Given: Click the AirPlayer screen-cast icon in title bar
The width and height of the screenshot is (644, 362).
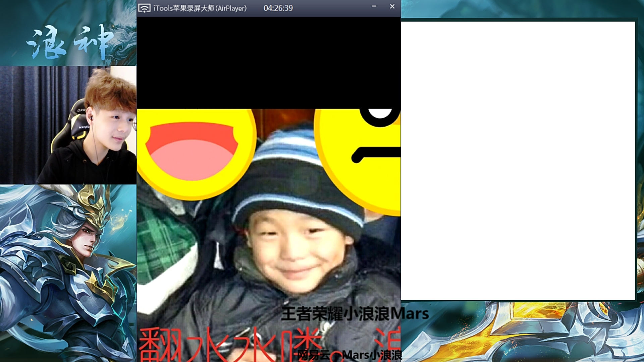Looking at the screenshot, I should click(x=144, y=8).
